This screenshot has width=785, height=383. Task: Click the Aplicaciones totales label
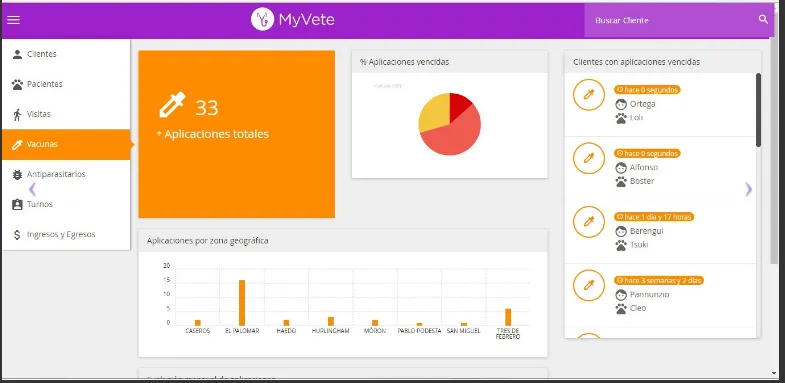pos(216,134)
